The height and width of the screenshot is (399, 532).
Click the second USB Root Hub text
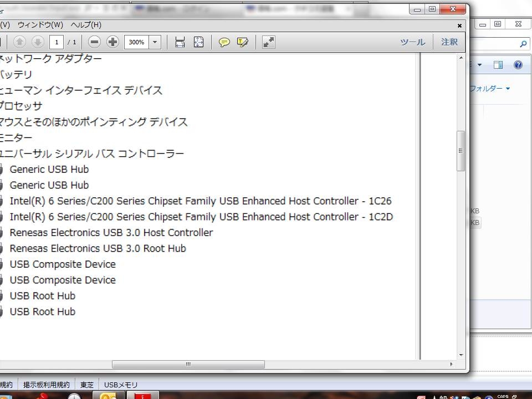click(43, 312)
